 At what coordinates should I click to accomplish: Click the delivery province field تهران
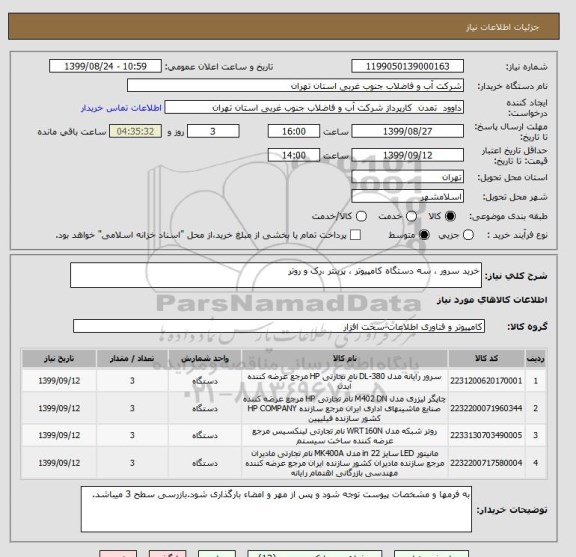click(407, 177)
